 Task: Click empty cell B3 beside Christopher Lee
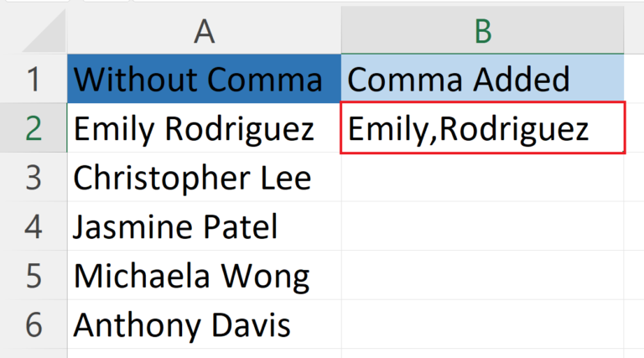[x=482, y=178]
